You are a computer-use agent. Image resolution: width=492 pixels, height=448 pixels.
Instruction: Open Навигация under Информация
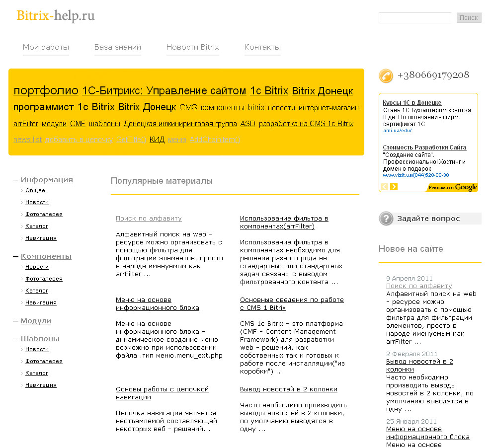pyautogui.click(x=41, y=238)
